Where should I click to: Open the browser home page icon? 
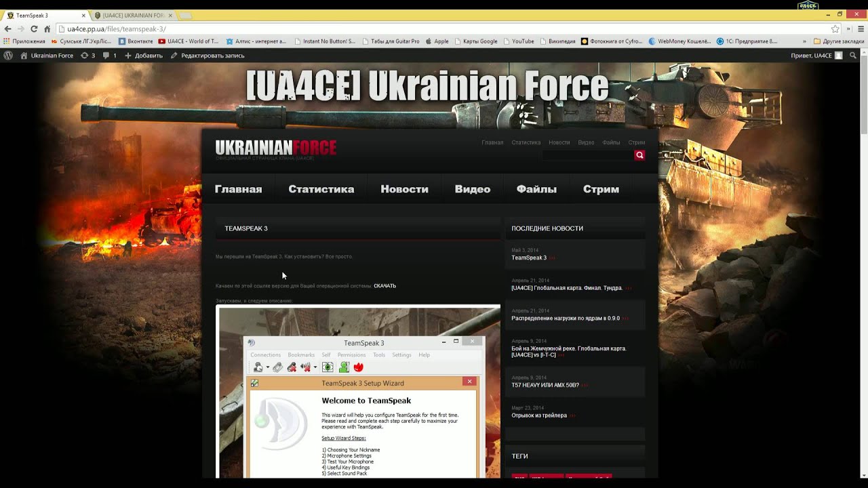[x=47, y=29]
